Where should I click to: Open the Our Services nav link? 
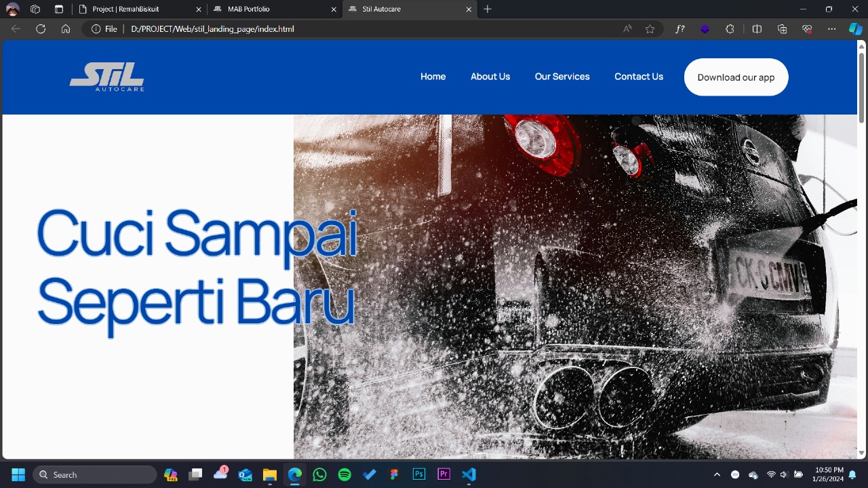(561, 77)
